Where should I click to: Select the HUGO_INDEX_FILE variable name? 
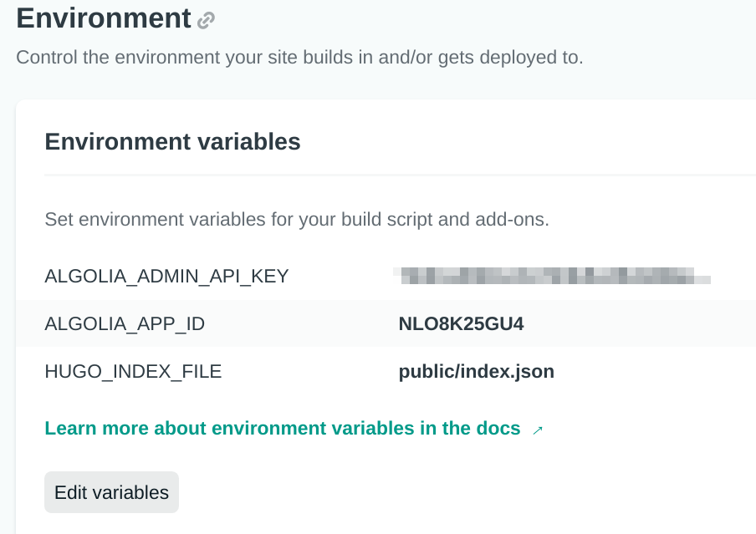tap(133, 372)
